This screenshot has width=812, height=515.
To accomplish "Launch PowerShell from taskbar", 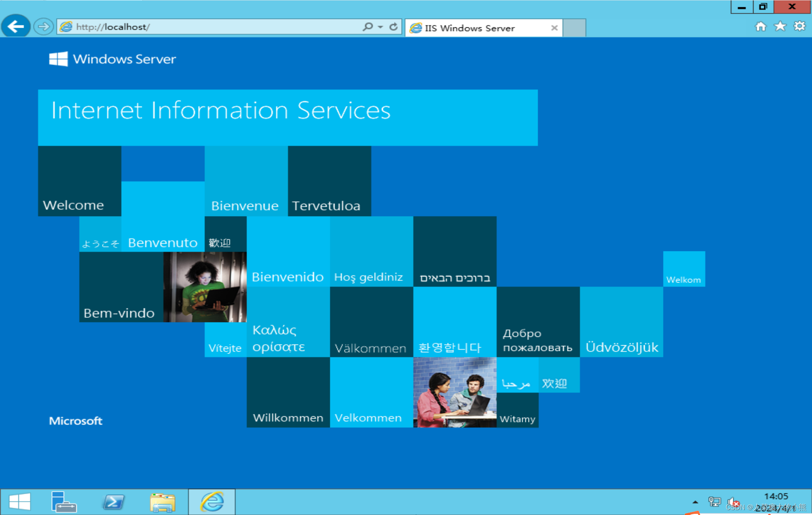I will pos(114,502).
